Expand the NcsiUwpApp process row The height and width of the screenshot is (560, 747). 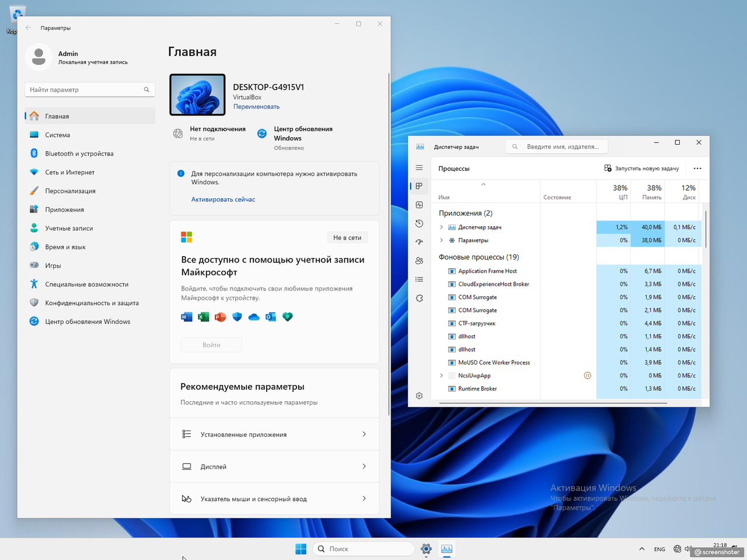[x=441, y=376]
